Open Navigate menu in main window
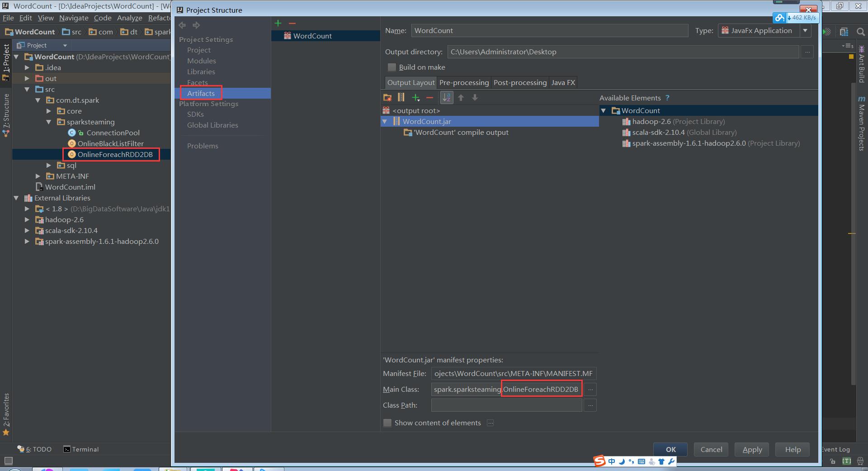The height and width of the screenshot is (471, 868). [x=74, y=18]
